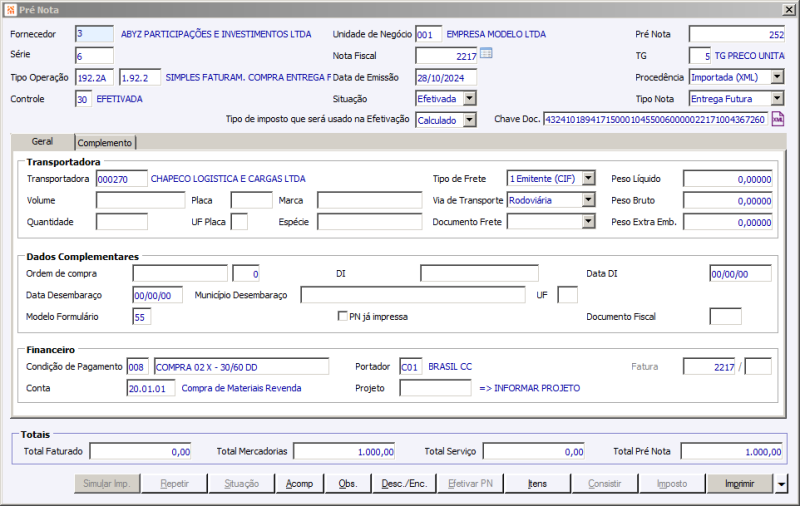Expand the Situação dropdown
The width and height of the screenshot is (800, 506).
[469, 99]
